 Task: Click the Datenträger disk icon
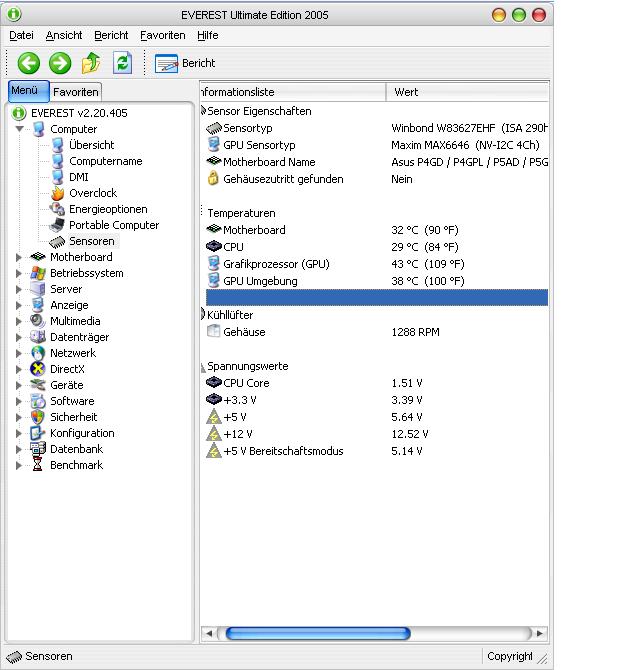[38, 337]
